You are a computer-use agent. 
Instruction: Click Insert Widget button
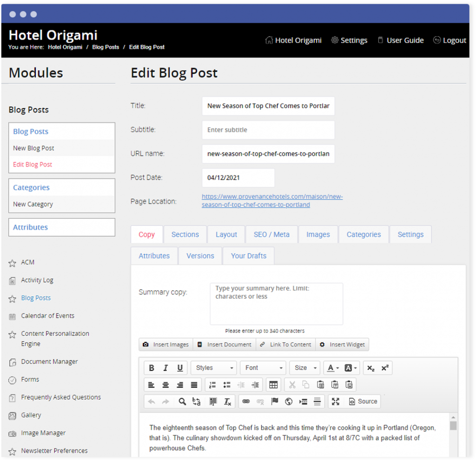[x=343, y=345]
